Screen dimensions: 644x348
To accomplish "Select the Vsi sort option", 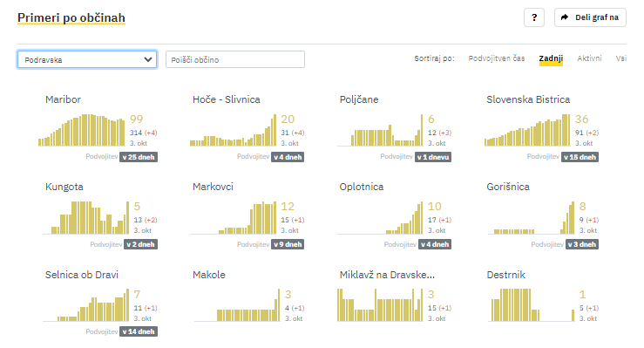I will coord(621,58).
